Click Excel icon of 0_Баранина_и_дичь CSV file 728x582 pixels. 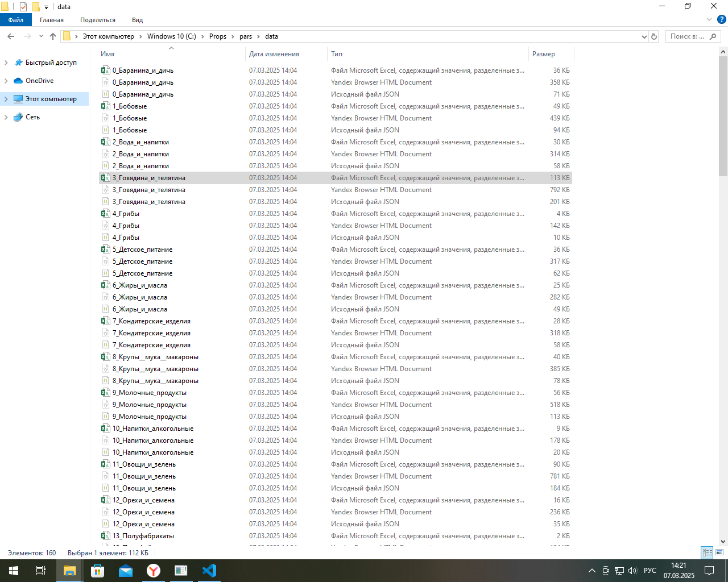[105, 70]
